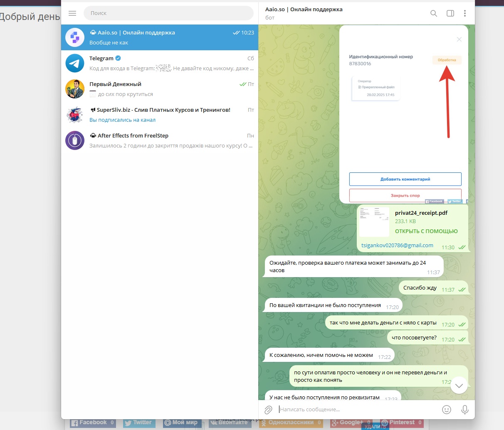Image resolution: width=504 pixels, height=430 pixels.
Task: Open the privat24_receipt.pdf thumbnail
Action: (x=374, y=222)
